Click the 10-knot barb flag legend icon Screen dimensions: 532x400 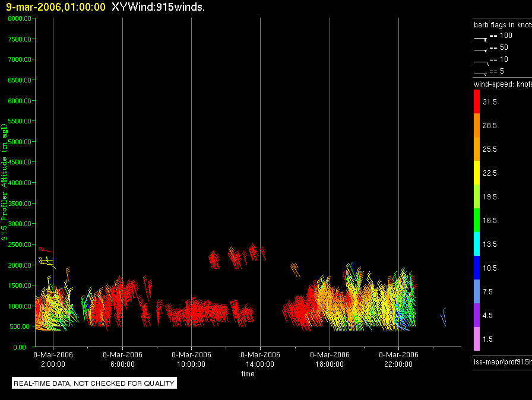coord(481,63)
